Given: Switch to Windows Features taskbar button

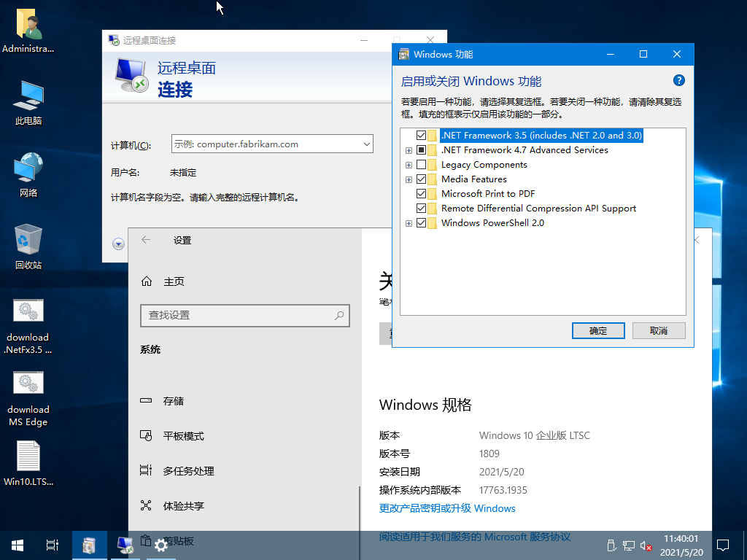Looking at the screenshot, I should [x=89, y=545].
